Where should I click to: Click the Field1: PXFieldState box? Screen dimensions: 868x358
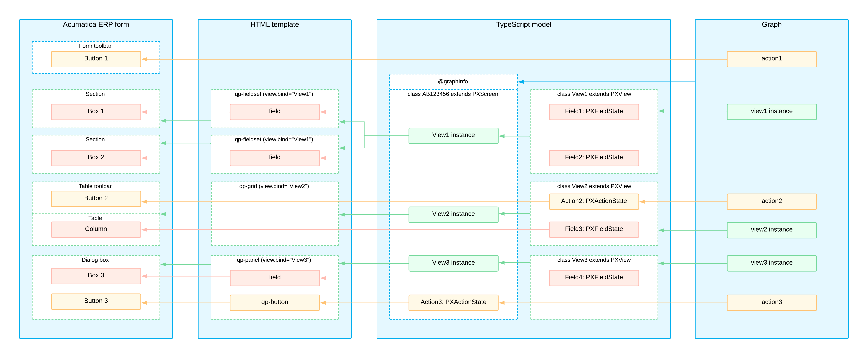pos(594,111)
